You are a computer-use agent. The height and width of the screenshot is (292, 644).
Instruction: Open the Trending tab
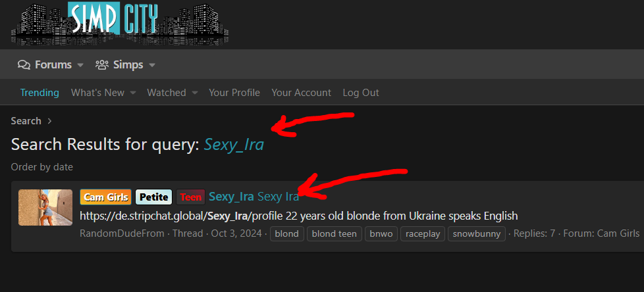pyautogui.click(x=40, y=93)
